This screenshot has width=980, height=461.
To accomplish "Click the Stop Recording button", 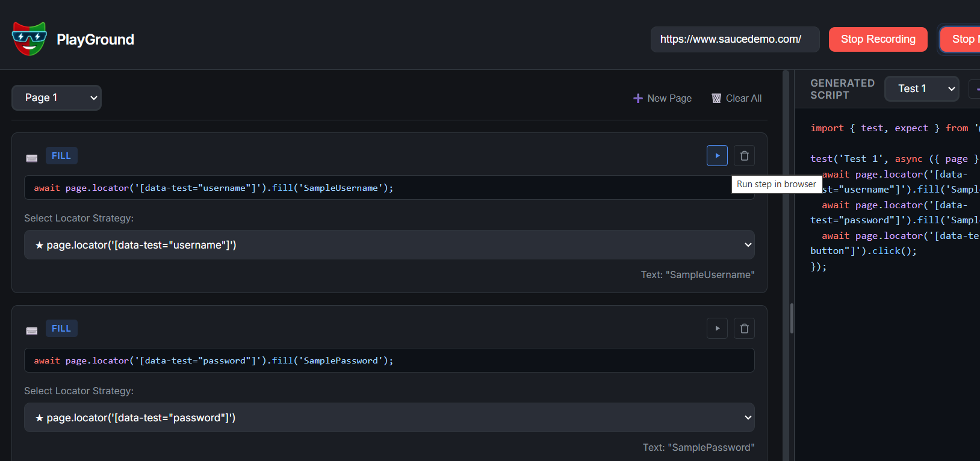I will point(878,39).
